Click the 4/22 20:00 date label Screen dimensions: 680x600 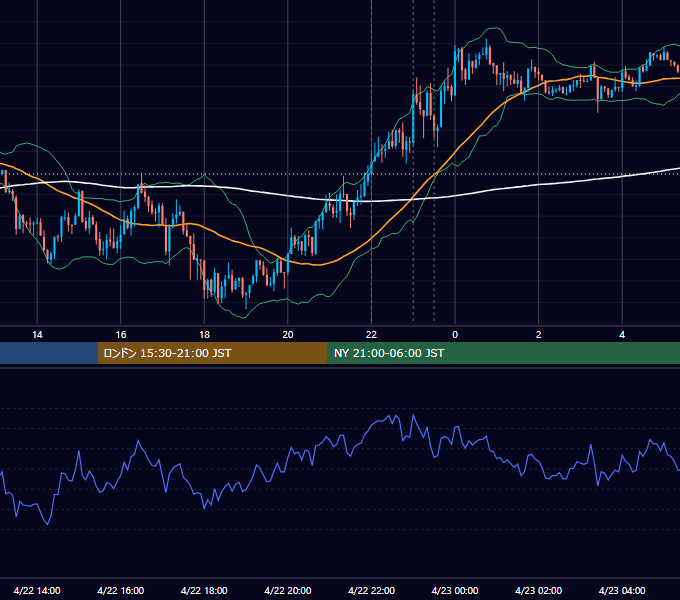point(288,590)
